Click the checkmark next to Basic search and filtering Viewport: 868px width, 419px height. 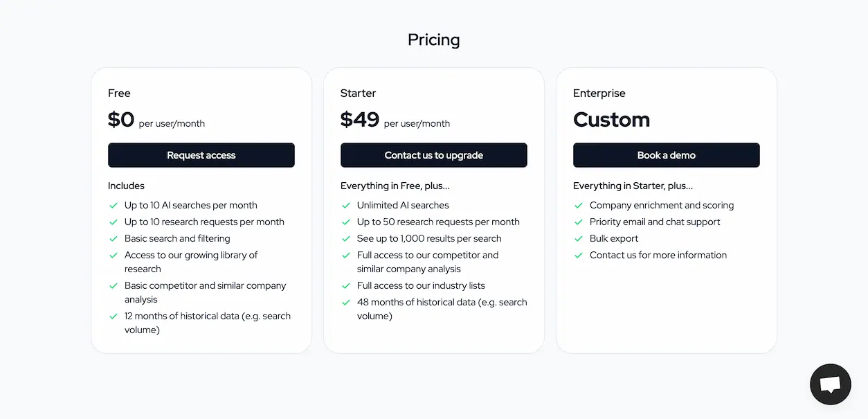tap(113, 238)
